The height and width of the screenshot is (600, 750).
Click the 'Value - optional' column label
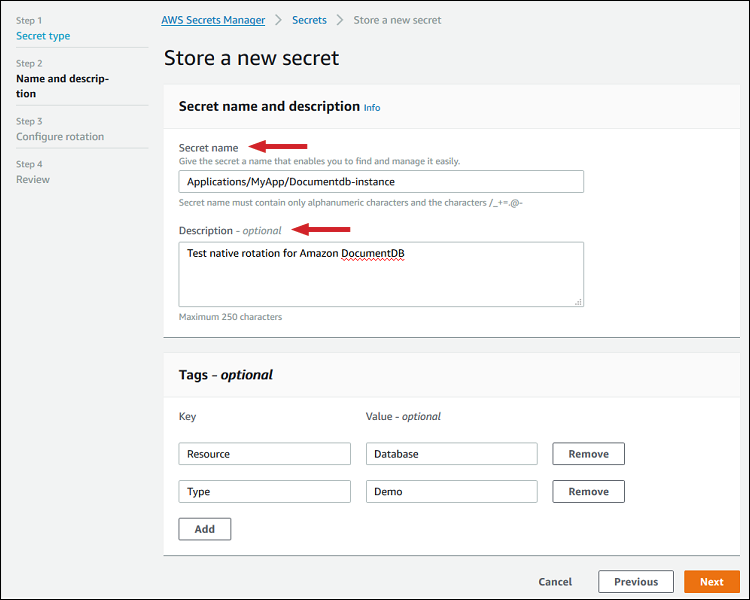click(x=403, y=416)
